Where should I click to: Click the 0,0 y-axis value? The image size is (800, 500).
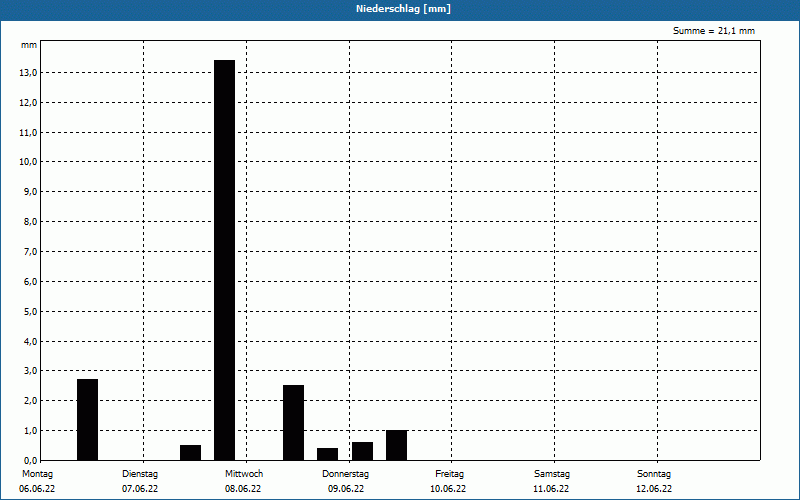pyautogui.click(x=30, y=461)
